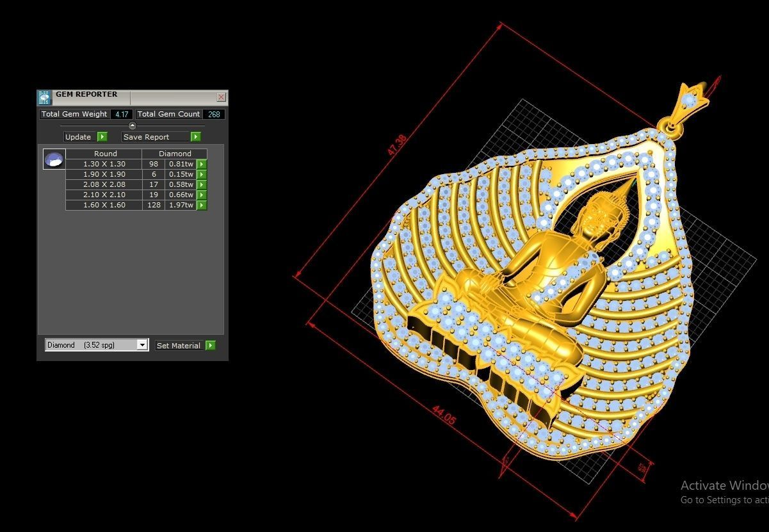The image size is (769, 532).
Task: Click the 0.15tw weight cell
Action: point(181,174)
